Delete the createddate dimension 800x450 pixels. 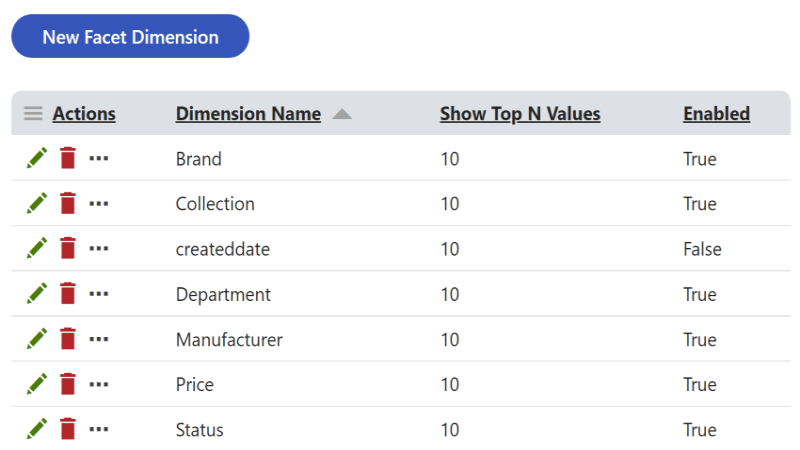(68, 249)
